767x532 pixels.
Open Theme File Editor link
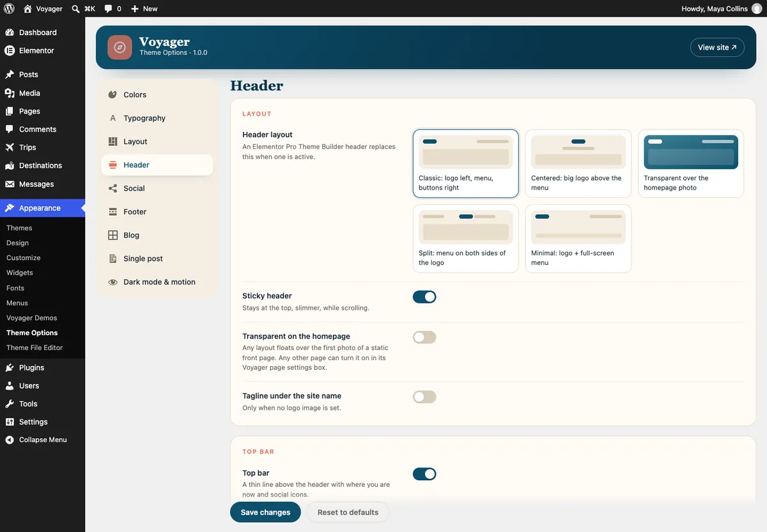click(35, 348)
